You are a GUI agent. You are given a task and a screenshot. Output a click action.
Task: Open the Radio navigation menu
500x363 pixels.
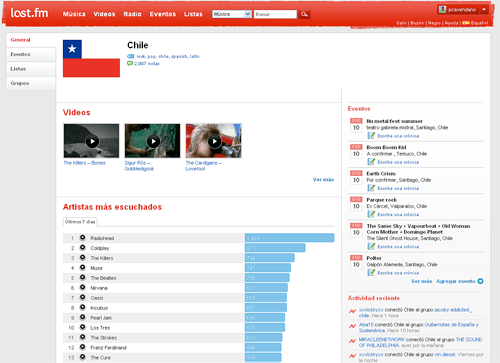[x=132, y=14]
